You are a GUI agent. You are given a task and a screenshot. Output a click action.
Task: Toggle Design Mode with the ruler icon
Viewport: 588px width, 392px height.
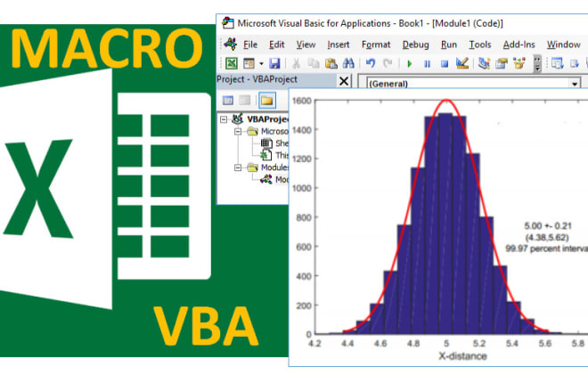click(462, 63)
